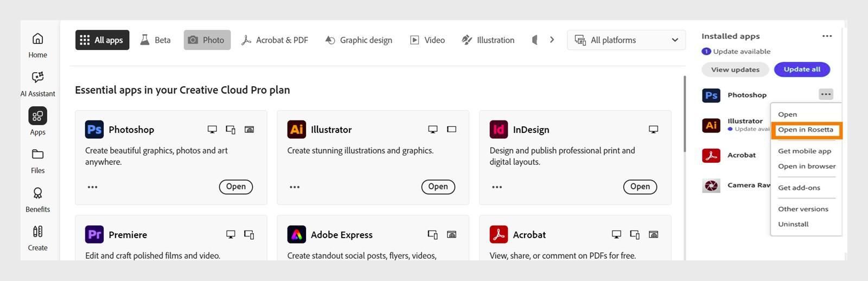Click the Photoshop icon in Installed apps
This screenshot has width=868, height=281.
click(711, 95)
